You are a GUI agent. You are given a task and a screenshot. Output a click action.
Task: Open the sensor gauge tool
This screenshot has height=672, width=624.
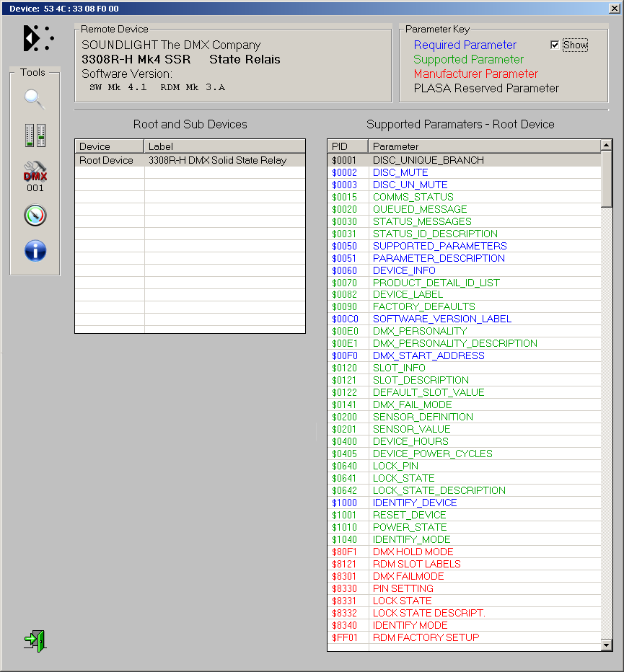coord(35,215)
